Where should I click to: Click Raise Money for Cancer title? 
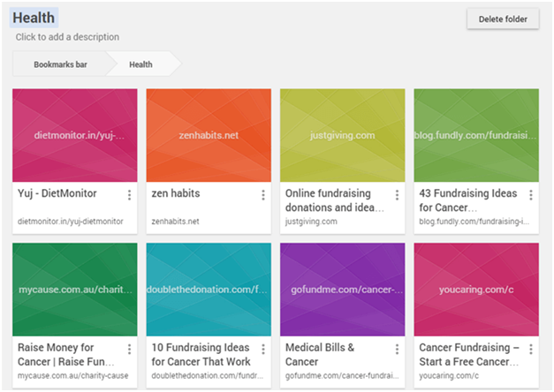(x=66, y=355)
